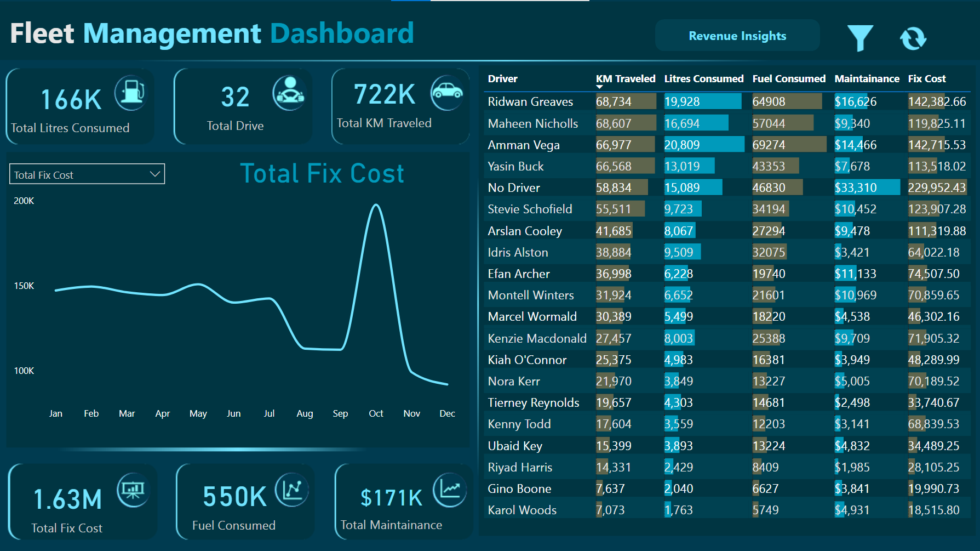Click the sort arrow under KM Traveled
Viewport: 980px width, 551px height.
(x=599, y=87)
